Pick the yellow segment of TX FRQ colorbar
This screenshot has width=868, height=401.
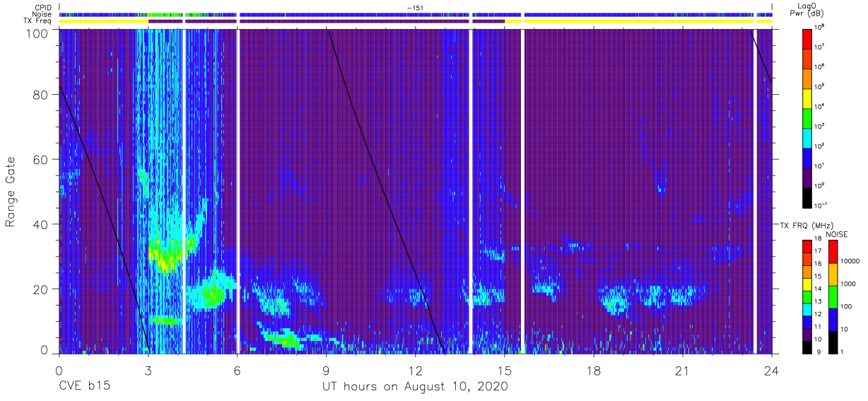[x=807, y=283]
